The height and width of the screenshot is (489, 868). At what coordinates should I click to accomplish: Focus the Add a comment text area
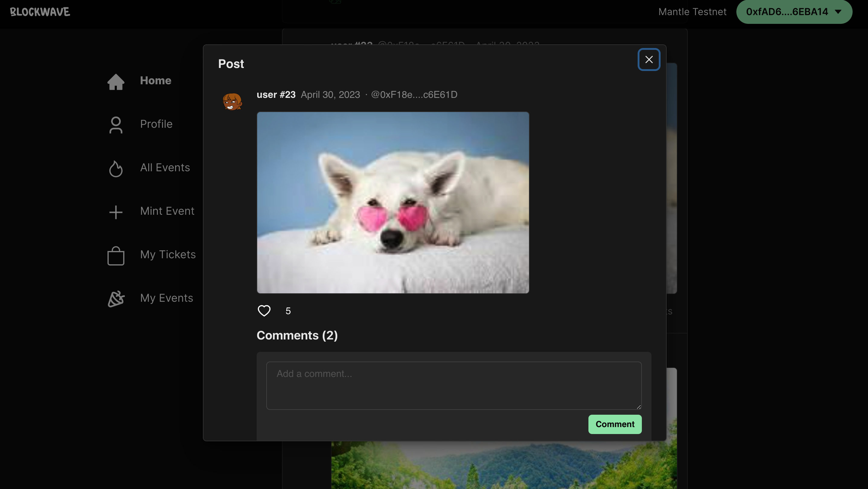[x=453, y=385]
